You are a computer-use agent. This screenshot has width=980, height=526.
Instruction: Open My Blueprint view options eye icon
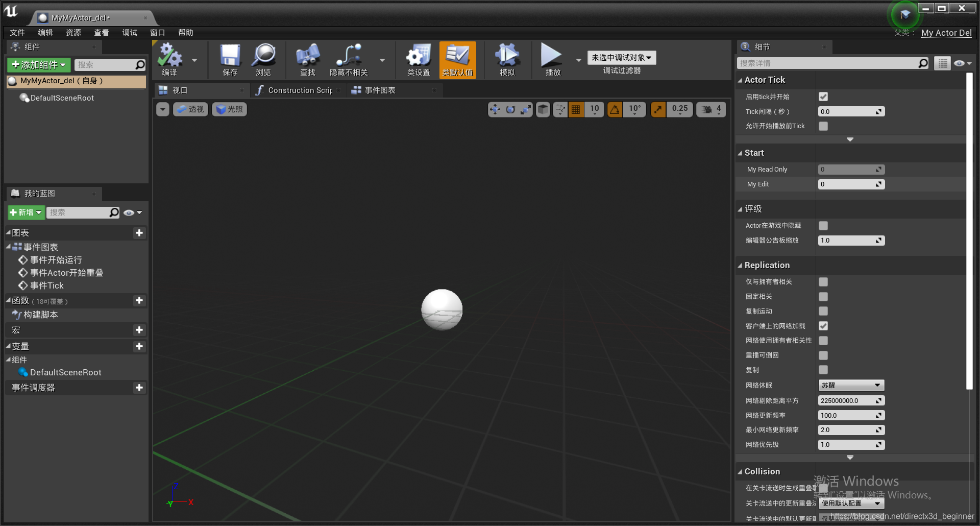coord(132,213)
